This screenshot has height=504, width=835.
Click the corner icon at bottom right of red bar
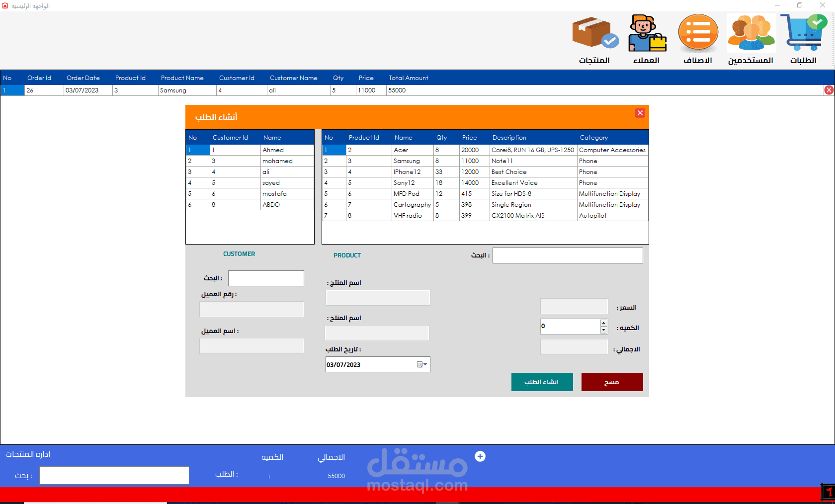828,492
